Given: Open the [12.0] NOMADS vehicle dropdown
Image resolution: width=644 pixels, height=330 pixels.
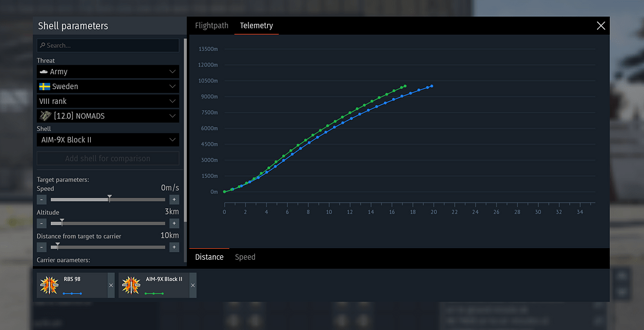Looking at the screenshot, I should [108, 116].
